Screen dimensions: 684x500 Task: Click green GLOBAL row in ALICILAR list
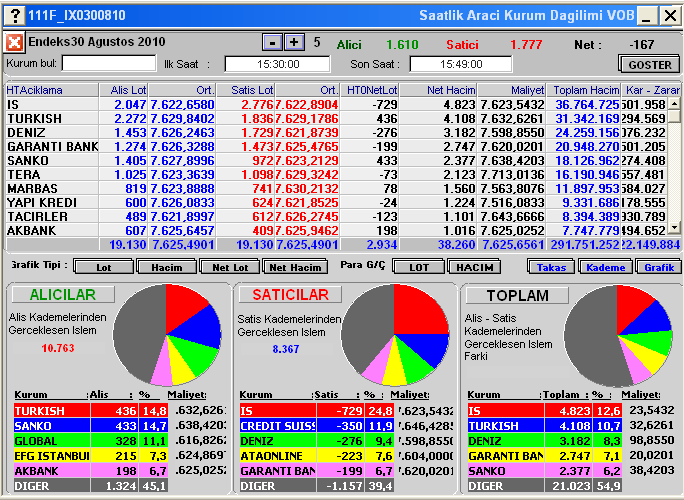click(91, 441)
